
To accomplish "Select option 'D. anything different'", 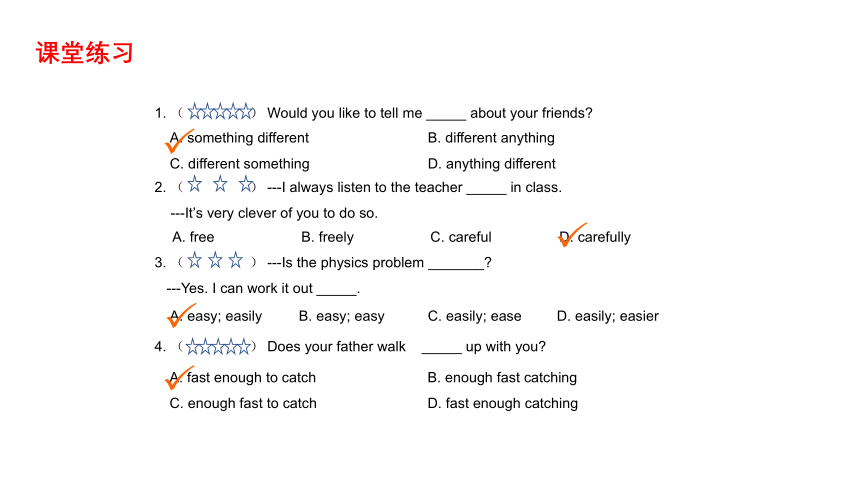I will coord(491,164).
